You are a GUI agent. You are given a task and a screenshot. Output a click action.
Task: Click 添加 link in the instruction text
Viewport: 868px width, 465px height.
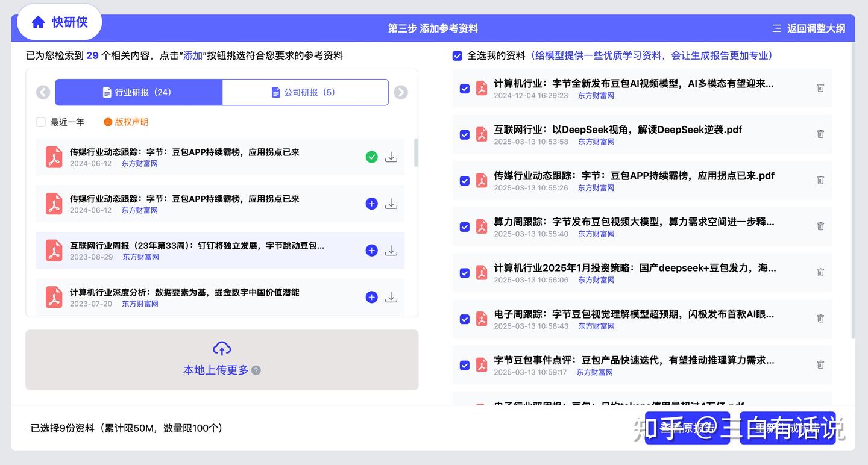[193, 55]
